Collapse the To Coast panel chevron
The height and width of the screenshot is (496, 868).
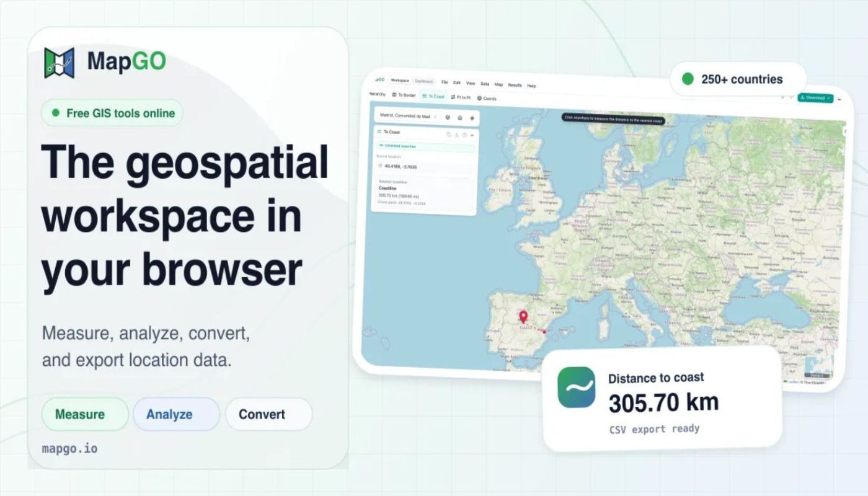tap(472, 135)
